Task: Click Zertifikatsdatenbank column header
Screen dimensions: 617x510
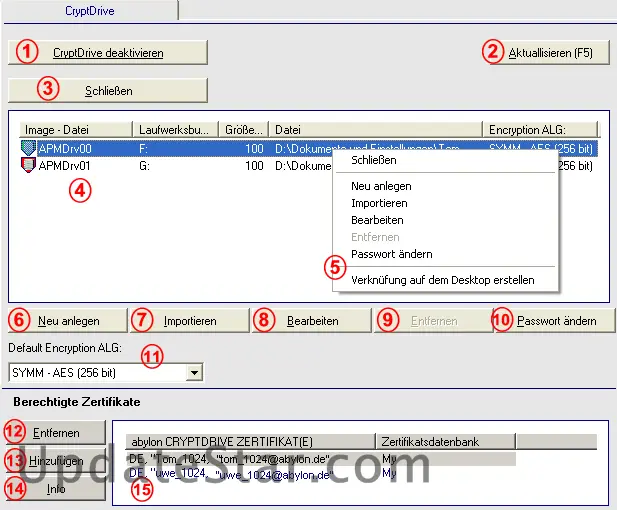Action: click(x=446, y=442)
